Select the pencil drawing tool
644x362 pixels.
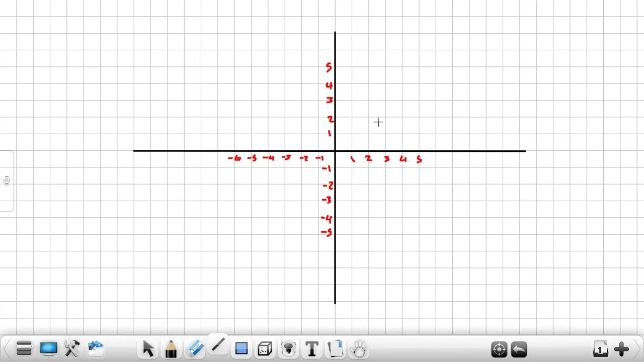pyautogui.click(x=171, y=348)
